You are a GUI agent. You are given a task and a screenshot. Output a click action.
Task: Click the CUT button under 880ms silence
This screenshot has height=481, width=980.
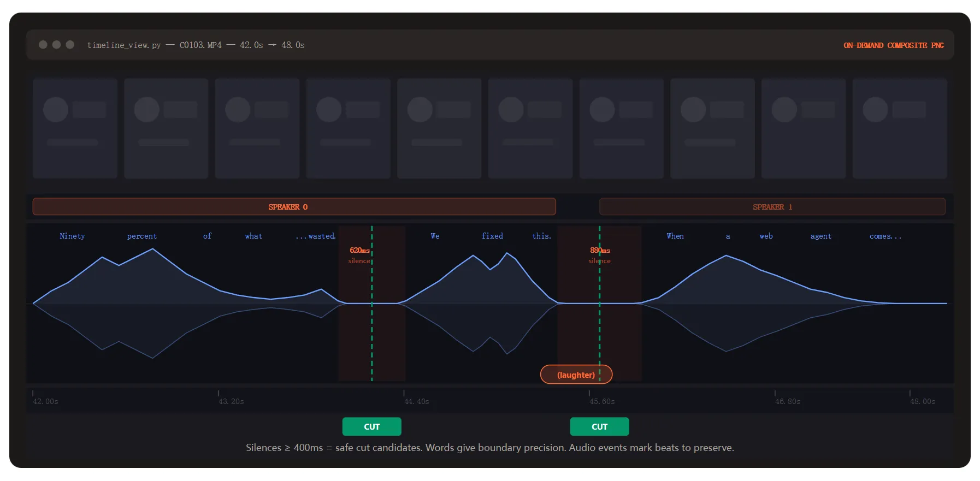point(599,426)
